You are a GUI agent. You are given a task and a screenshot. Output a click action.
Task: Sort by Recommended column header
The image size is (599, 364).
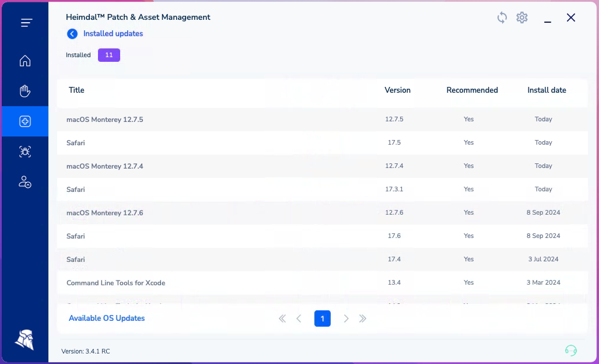472,90
